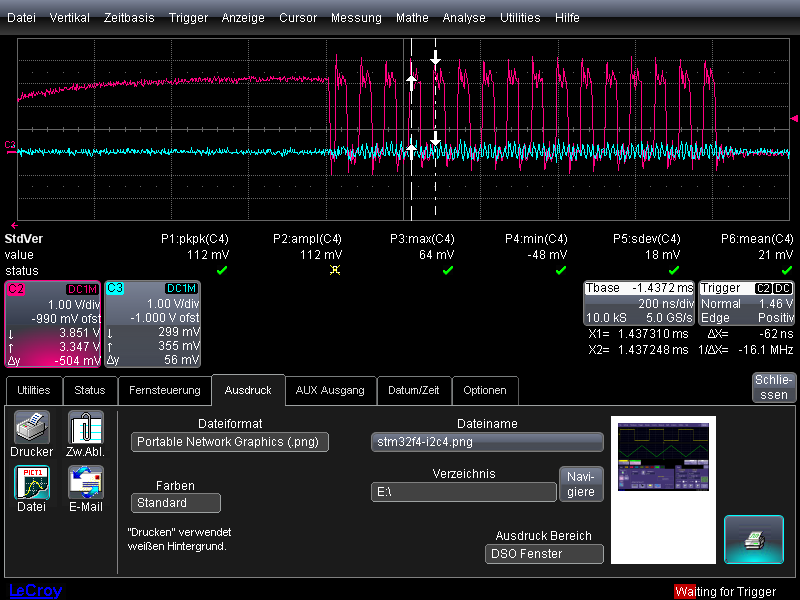Click the Tbase timebase descriptor box
The width and height of the screenshot is (800, 600).
[x=639, y=303]
